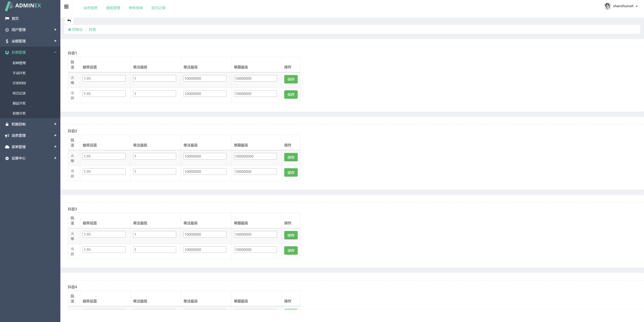Expand the 金额管理 plus sign

pos(55,41)
